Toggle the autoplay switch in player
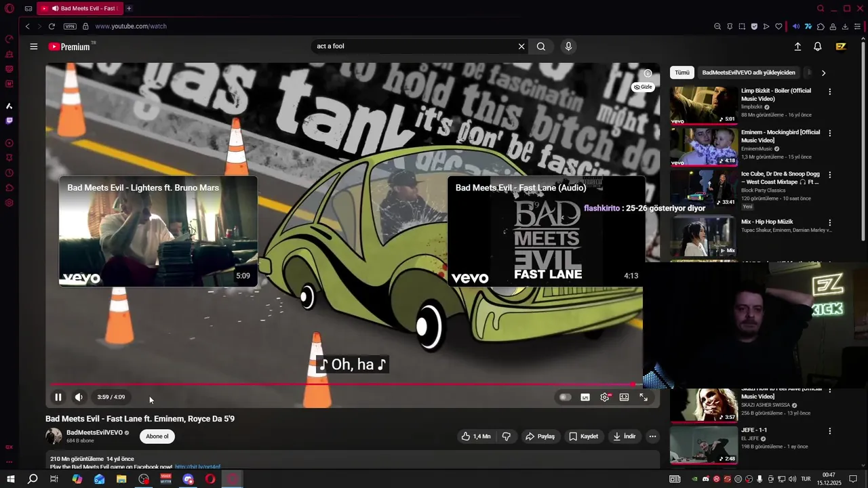The height and width of the screenshot is (488, 868). coord(565,397)
